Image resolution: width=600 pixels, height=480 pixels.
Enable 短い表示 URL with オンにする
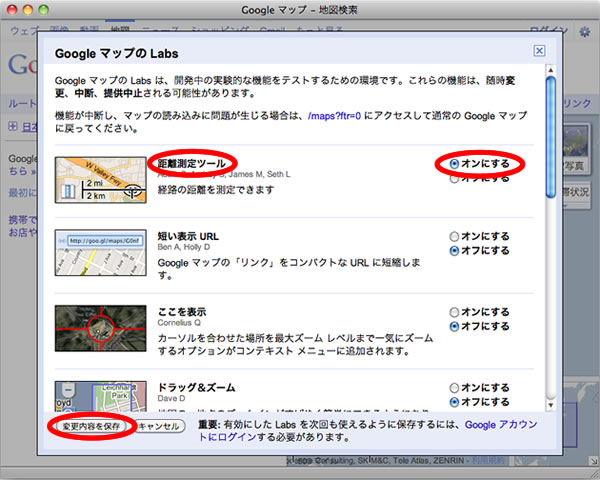coord(454,237)
